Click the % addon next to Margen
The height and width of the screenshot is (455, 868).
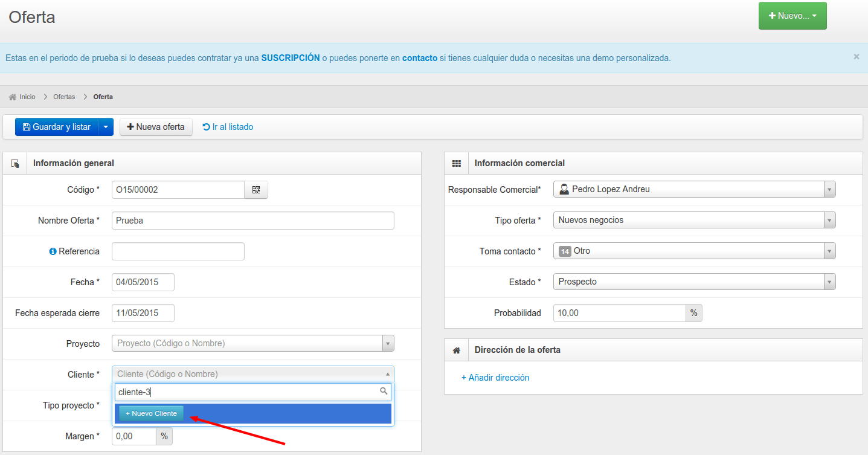tap(164, 436)
